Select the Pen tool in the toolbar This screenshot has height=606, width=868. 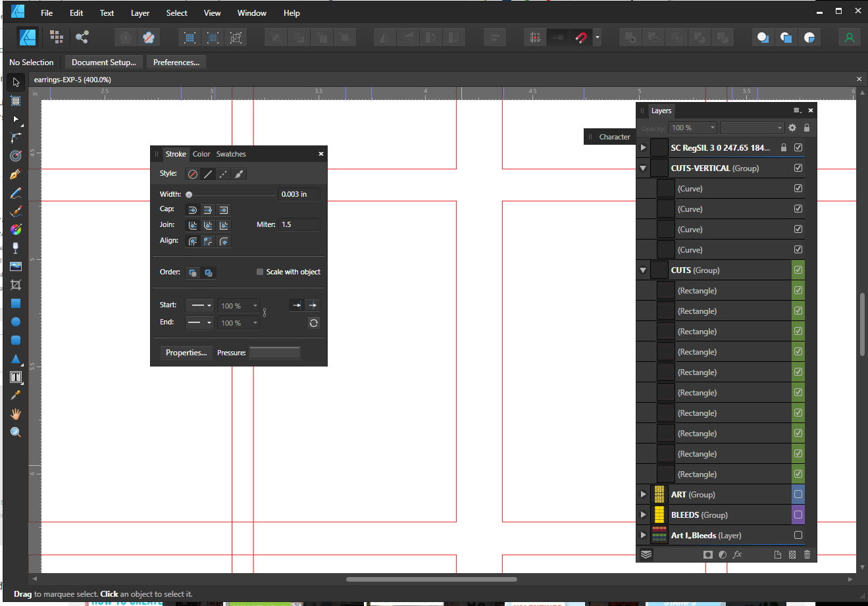click(x=16, y=174)
